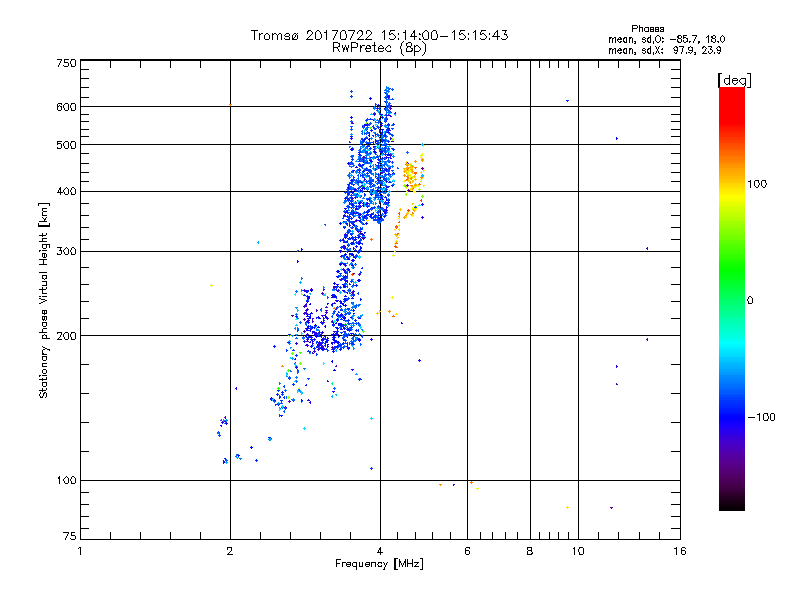This screenshot has height=600, width=800.
Task: Click the x-axis tick label '4'
Action: 380,551
